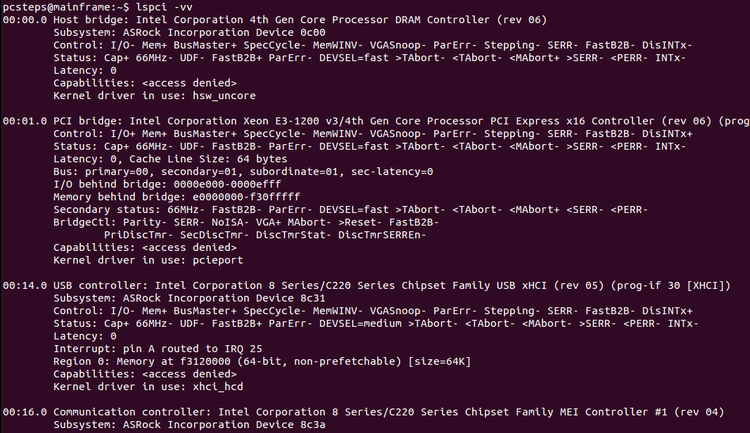Click 'Cache Line Size: 64 bytes' text
This screenshot has height=433, width=750.
[x=208, y=159]
